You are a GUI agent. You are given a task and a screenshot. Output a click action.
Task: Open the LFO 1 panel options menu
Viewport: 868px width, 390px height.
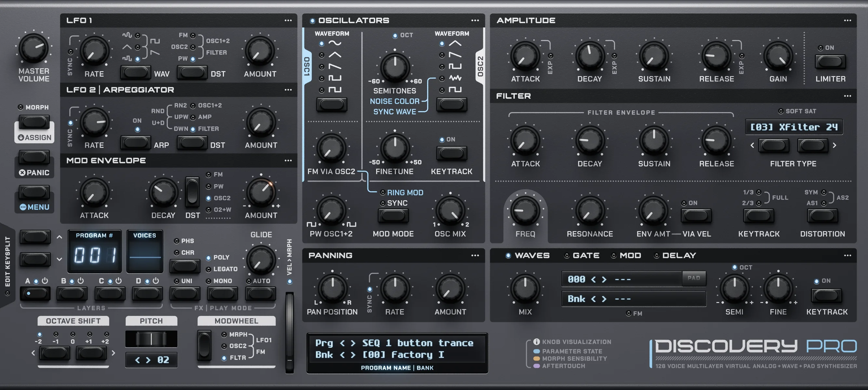point(288,20)
